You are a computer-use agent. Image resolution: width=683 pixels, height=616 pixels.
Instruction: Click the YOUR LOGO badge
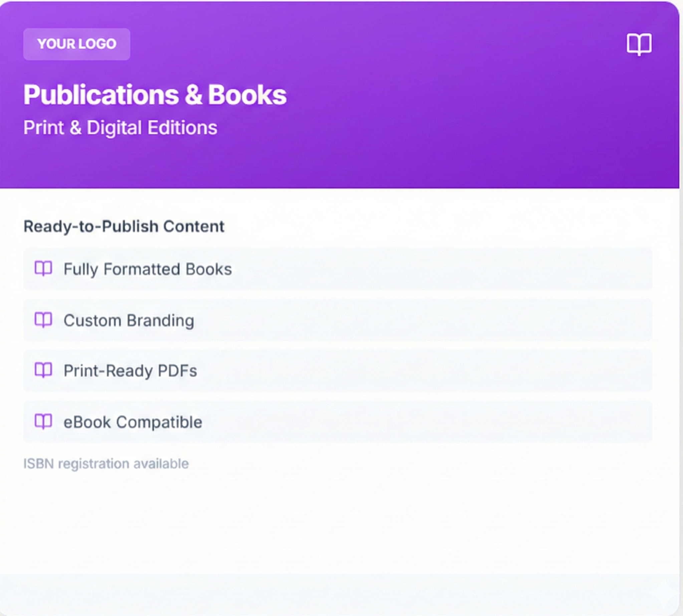click(x=76, y=44)
